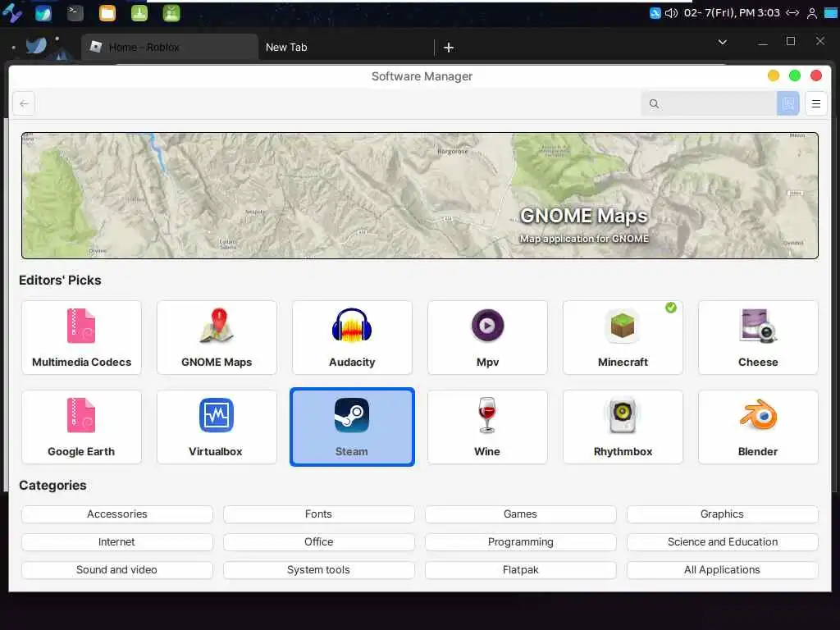The width and height of the screenshot is (840, 630).
Task: Open the GNOME Maps featured banner
Action: coord(420,195)
